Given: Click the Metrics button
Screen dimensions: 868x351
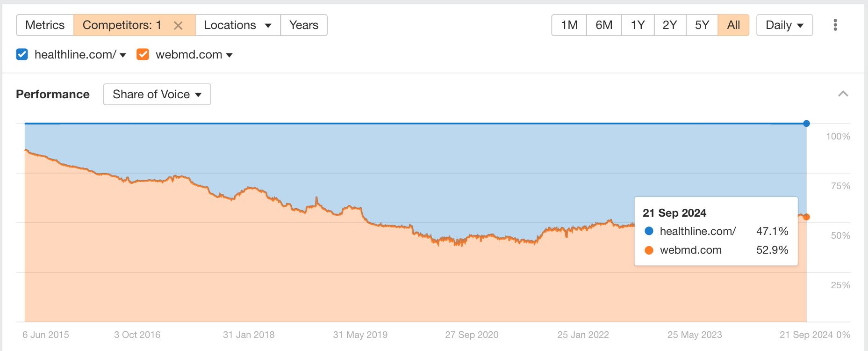Looking at the screenshot, I should [45, 25].
